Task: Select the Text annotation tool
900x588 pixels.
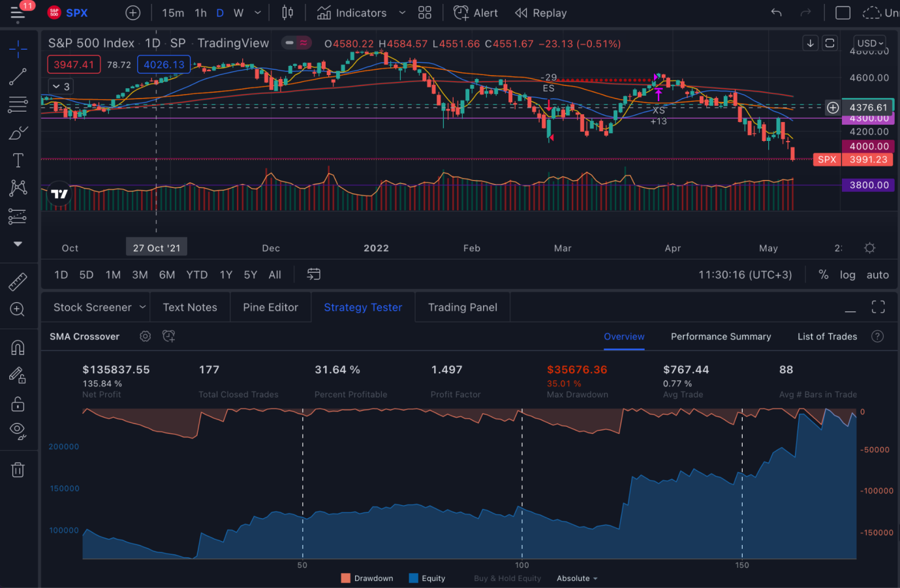Action: pyautogui.click(x=18, y=161)
